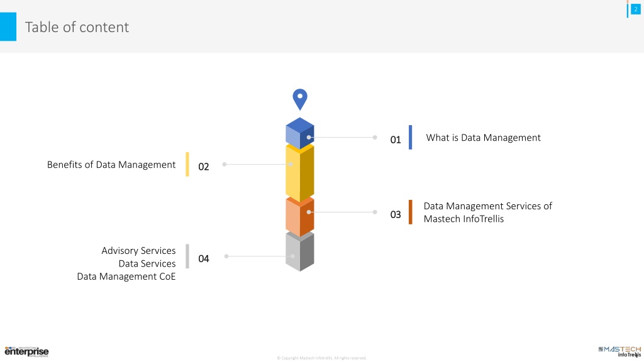Click the Enterprise logo in the bottom left
The height and width of the screenshot is (362, 644).
coord(26,351)
